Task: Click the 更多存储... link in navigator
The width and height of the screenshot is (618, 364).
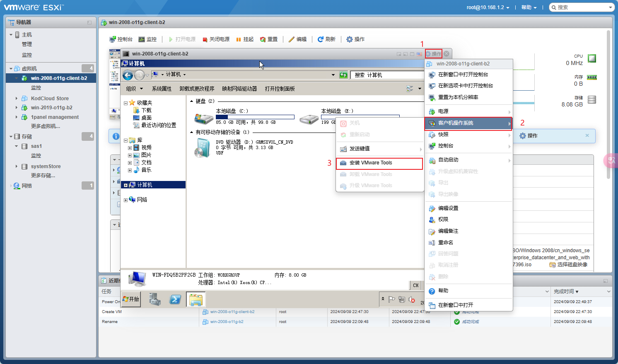Action: [43, 176]
